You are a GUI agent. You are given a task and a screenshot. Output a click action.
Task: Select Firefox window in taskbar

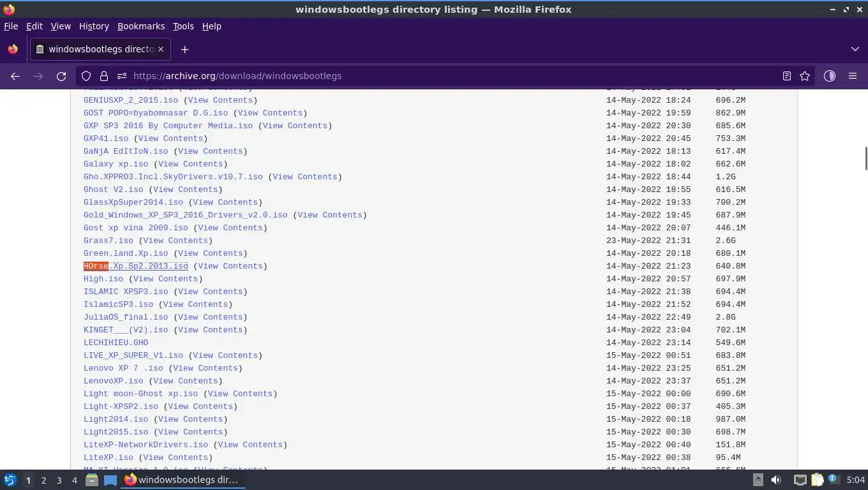pos(184,480)
